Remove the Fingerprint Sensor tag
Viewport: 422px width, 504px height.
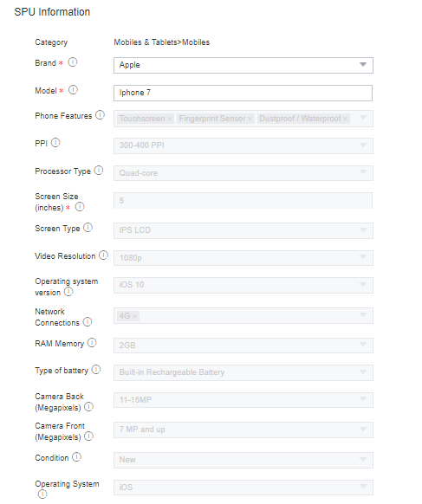[250, 119]
